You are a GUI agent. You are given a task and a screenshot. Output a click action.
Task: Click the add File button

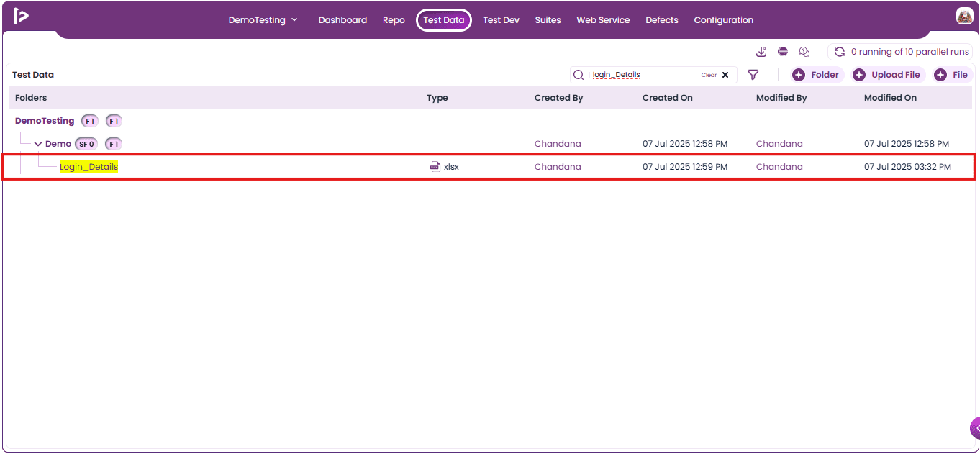pyautogui.click(x=951, y=75)
